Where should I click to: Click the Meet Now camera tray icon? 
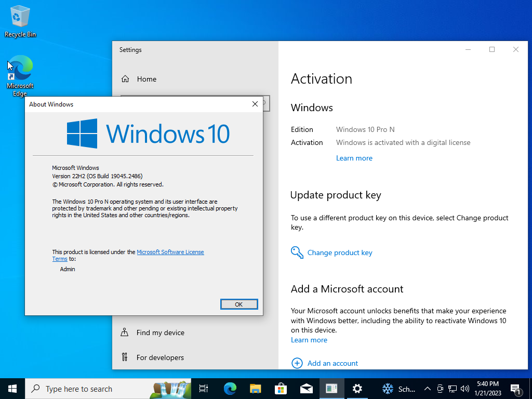(440, 389)
